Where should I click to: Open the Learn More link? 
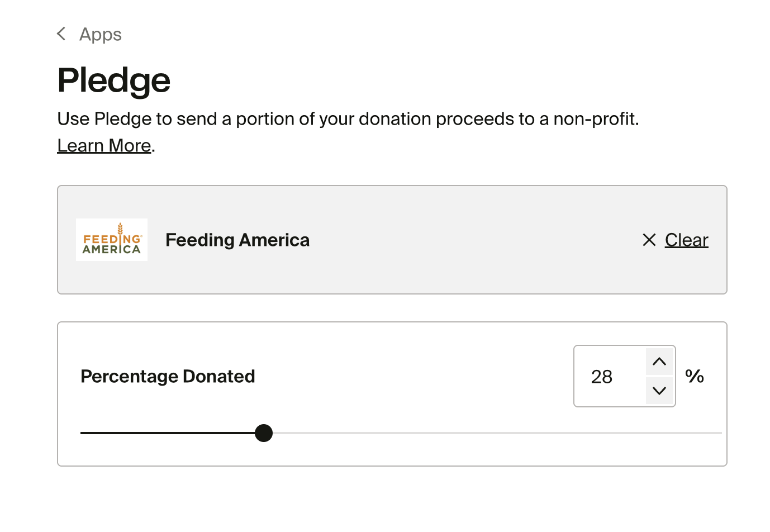click(x=104, y=145)
